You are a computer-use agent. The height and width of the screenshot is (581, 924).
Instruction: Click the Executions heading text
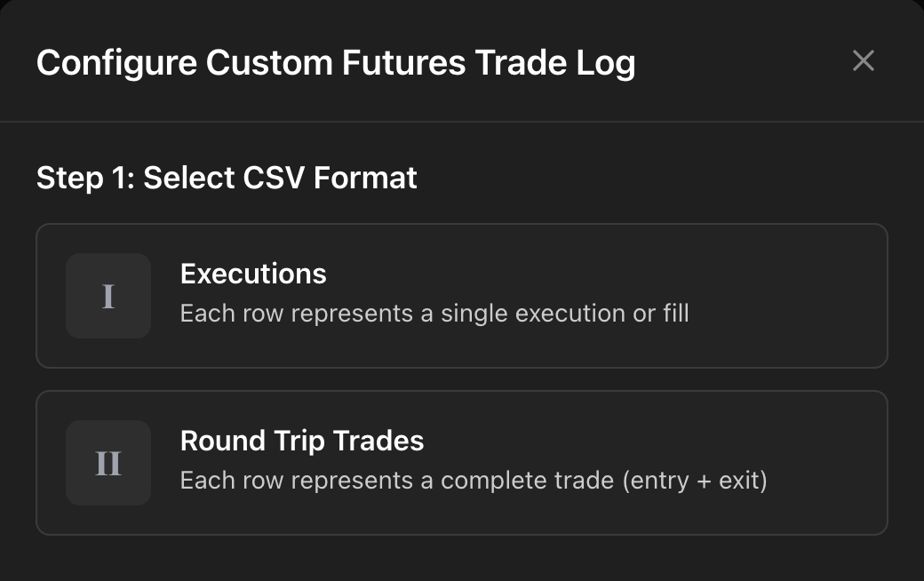tap(253, 274)
